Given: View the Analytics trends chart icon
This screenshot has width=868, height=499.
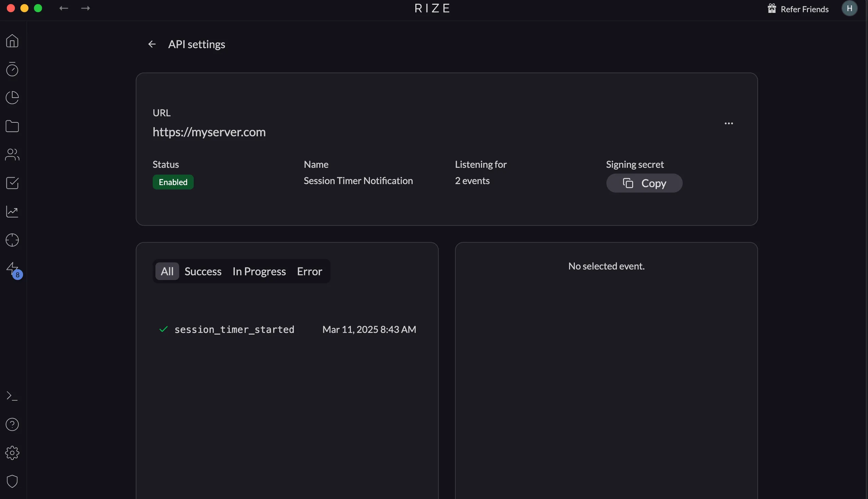Looking at the screenshot, I should point(12,212).
